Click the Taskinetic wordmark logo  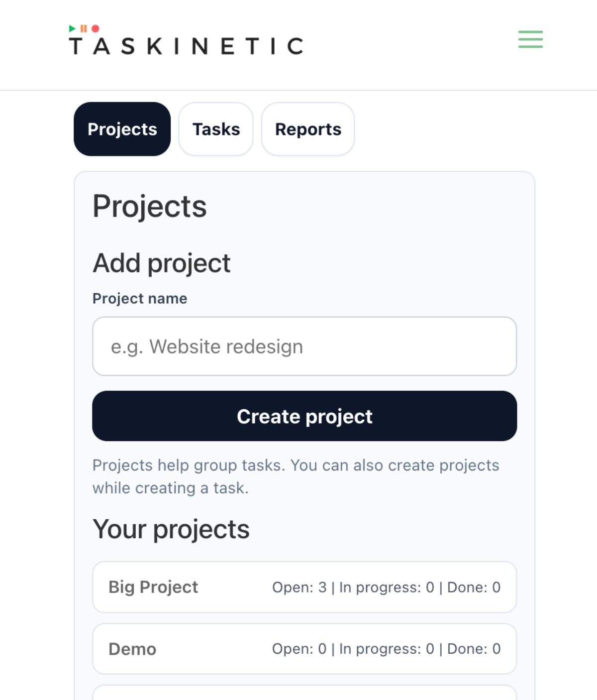coord(186,46)
